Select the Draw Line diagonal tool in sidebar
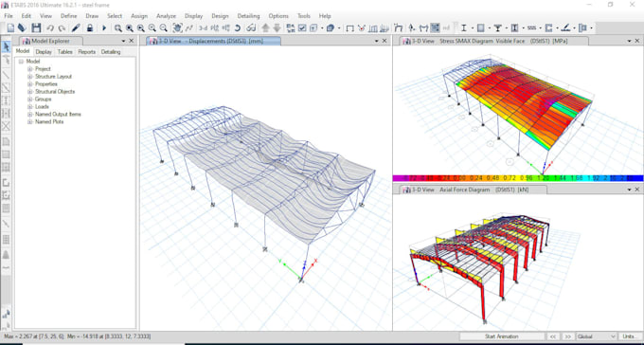644x345 pixels. 7,75
